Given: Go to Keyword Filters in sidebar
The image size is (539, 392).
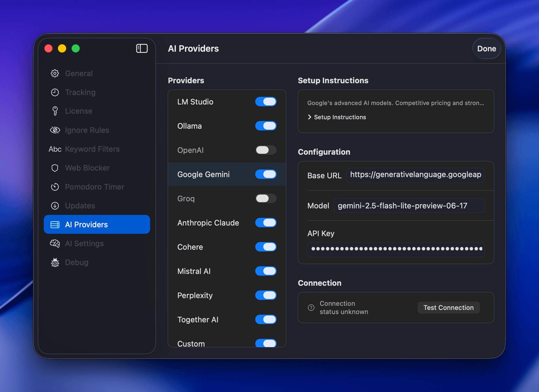Looking at the screenshot, I should click(x=92, y=149).
